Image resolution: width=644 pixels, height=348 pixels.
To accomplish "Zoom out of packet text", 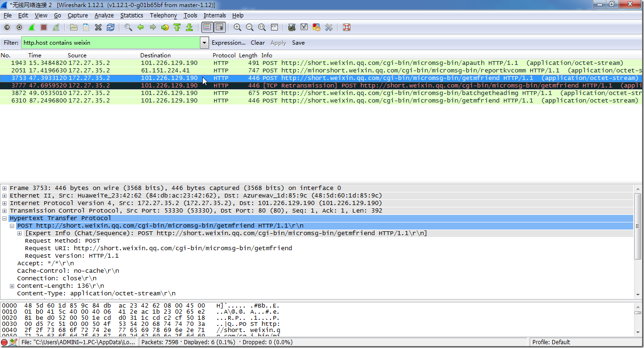I will coord(250,27).
